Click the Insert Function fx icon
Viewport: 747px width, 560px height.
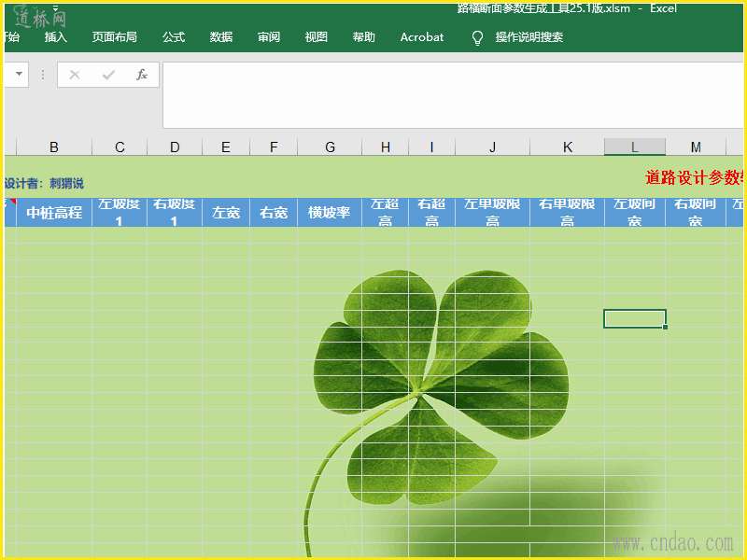142,75
